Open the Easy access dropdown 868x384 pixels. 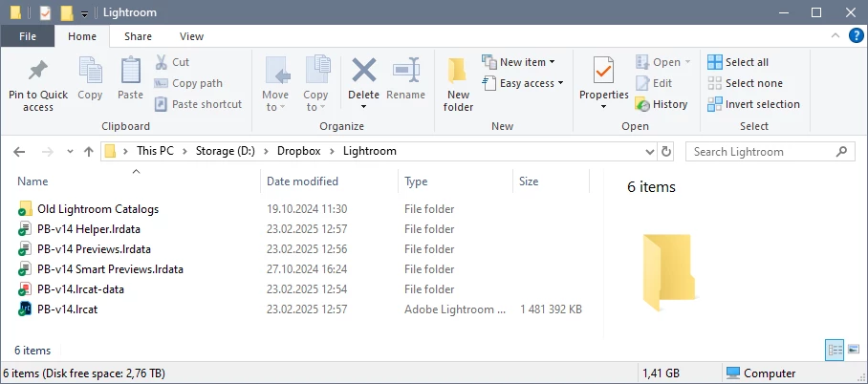coord(523,83)
